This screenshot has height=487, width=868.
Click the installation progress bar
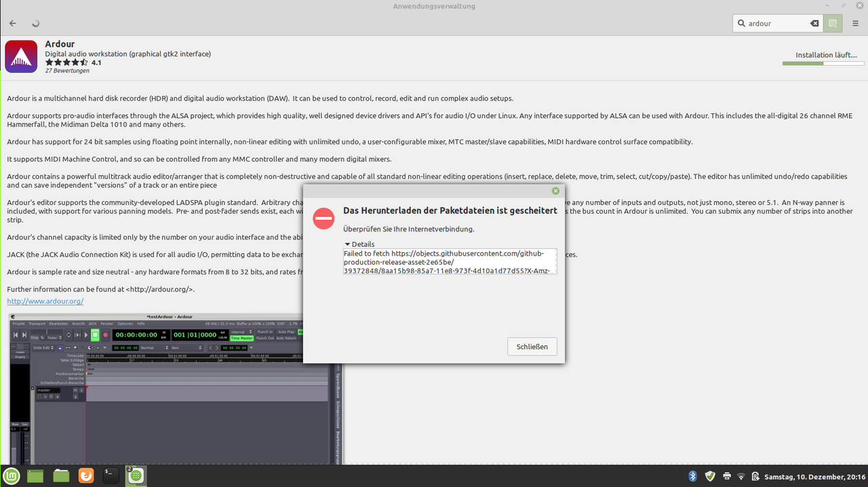click(823, 64)
